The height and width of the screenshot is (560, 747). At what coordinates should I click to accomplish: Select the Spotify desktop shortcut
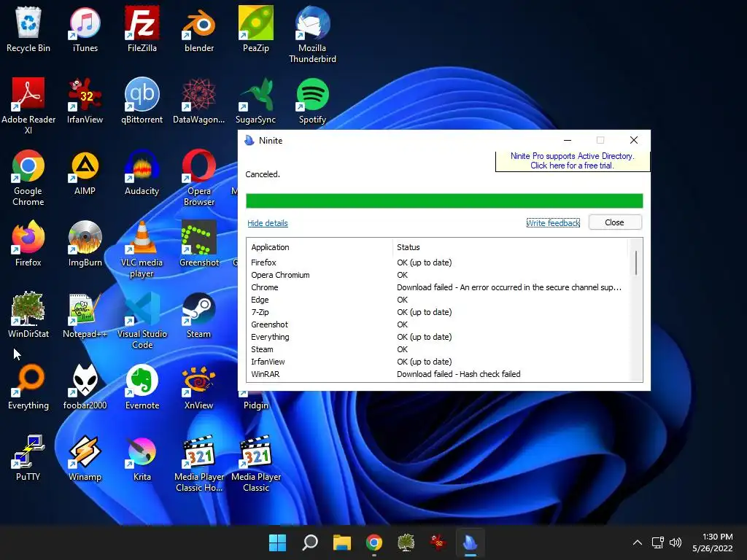tap(312, 101)
